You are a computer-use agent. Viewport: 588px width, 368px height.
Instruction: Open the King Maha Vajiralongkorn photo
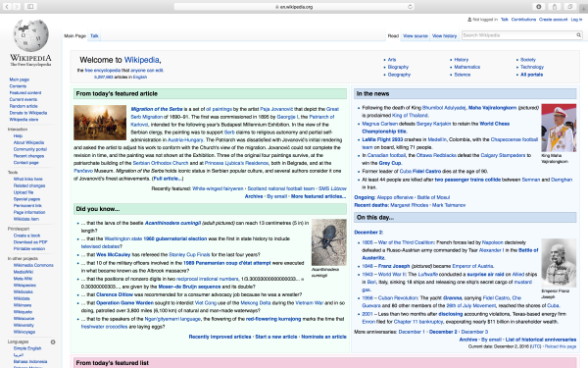pyautogui.click(x=559, y=128)
